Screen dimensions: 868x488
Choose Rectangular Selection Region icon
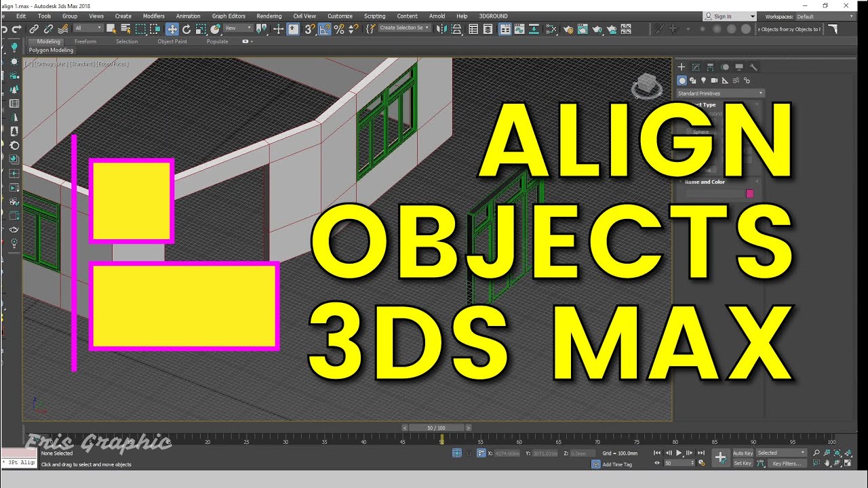pyautogui.click(x=140, y=29)
